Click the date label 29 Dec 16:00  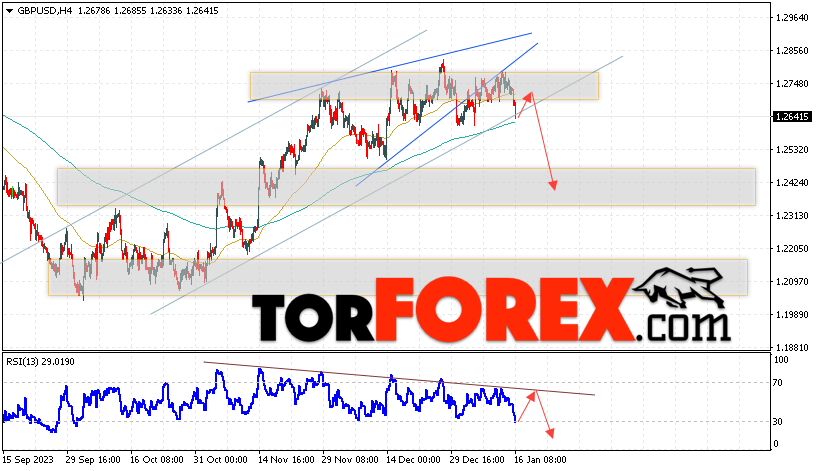pos(477,460)
